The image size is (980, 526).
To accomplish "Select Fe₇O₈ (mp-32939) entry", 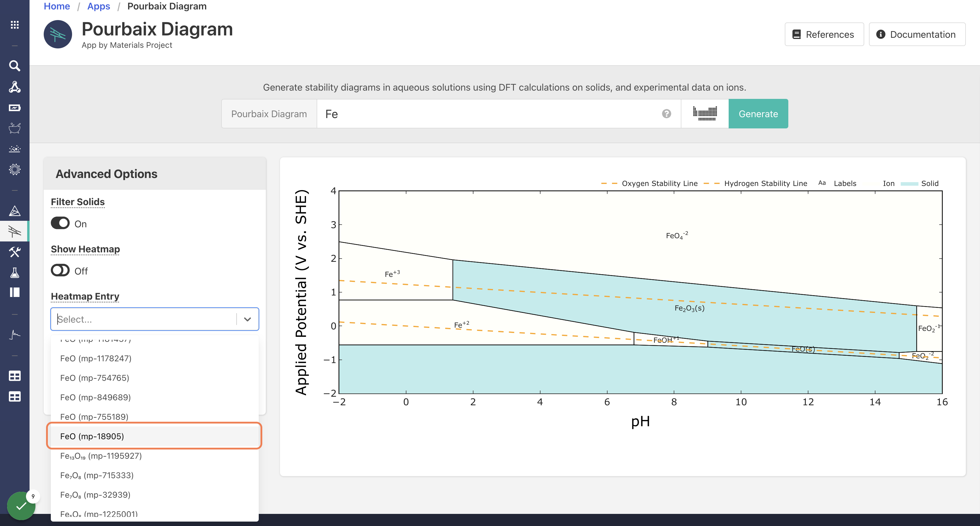I will tap(154, 494).
